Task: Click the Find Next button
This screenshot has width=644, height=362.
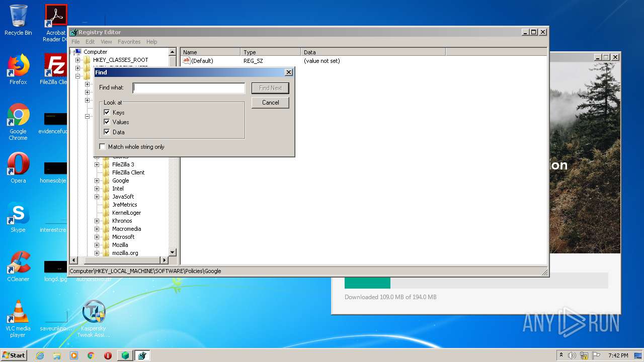Action: click(x=270, y=88)
